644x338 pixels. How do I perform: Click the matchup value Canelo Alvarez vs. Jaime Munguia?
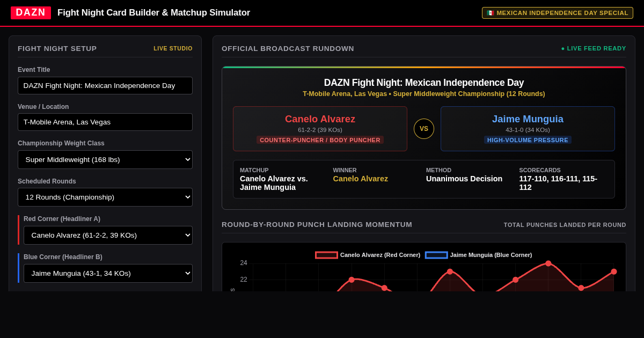(x=274, y=183)
